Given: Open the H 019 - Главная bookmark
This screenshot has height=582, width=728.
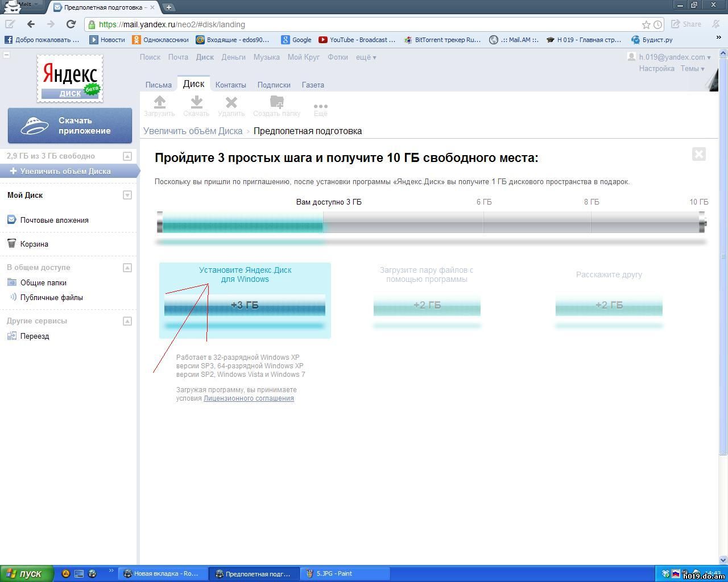Looking at the screenshot, I should click(x=584, y=40).
